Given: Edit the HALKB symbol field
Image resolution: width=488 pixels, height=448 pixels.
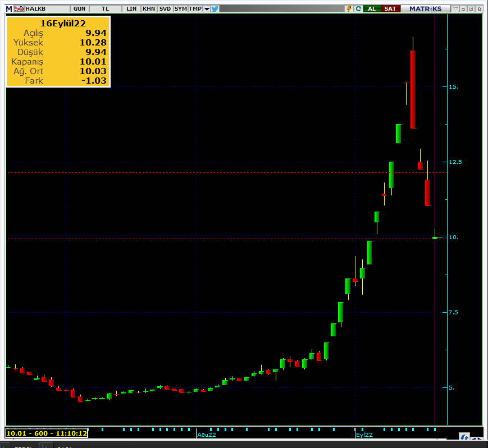Looking at the screenshot, I should pos(47,9).
